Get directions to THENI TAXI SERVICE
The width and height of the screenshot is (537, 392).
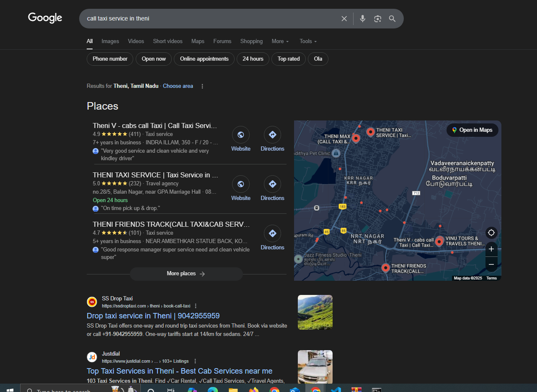[x=272, y=189]
